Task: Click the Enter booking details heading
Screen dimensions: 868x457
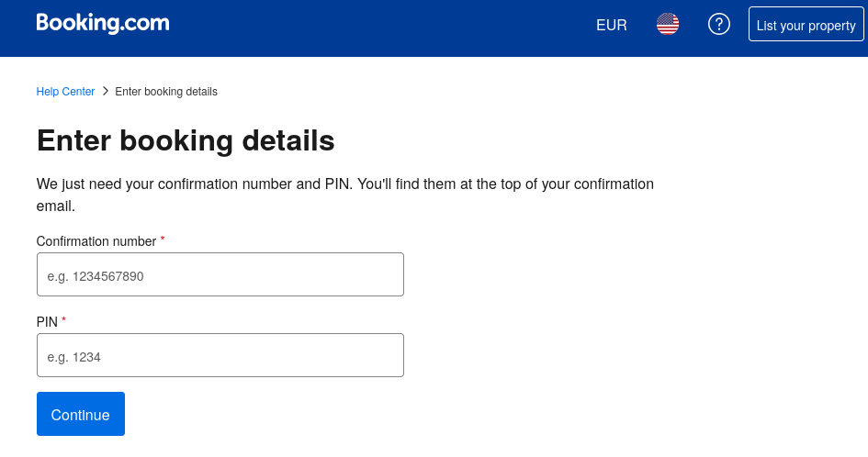Action: (186, 141)
